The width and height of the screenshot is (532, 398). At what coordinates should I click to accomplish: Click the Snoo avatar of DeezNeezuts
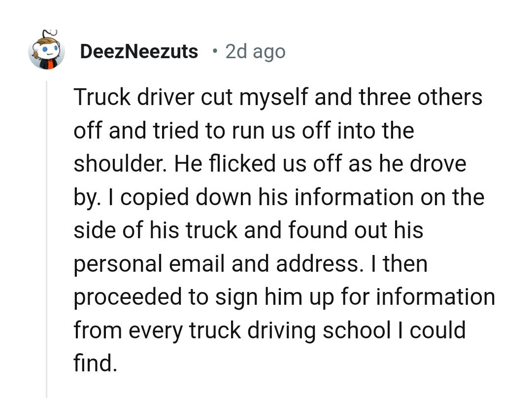click(x=47, y=51)
